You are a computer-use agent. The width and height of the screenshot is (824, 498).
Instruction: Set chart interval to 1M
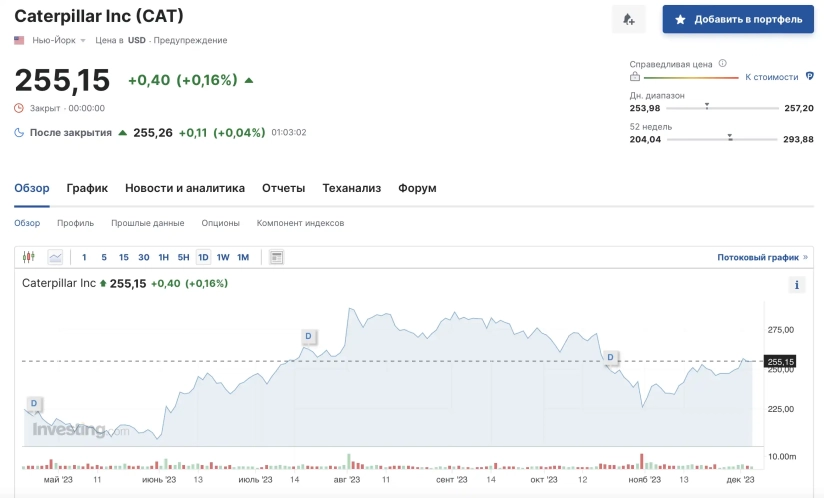243,257
